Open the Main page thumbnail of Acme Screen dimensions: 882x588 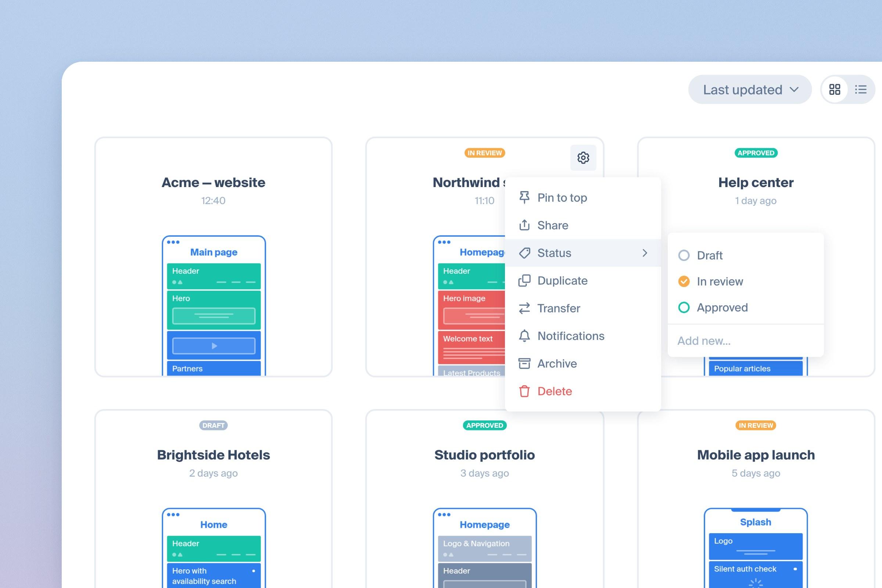click(x=214, y=306)
